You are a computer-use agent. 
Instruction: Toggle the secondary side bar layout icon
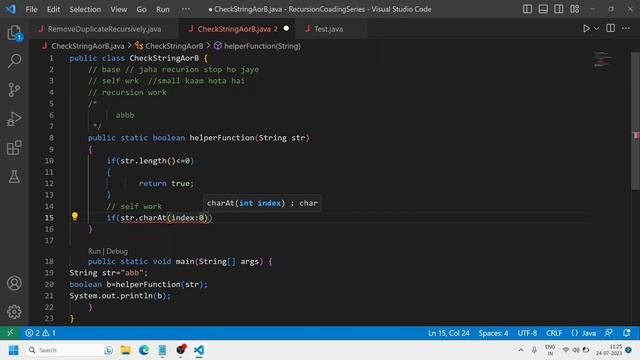559,9
